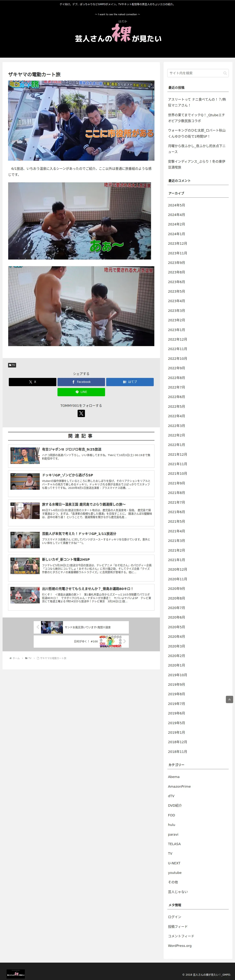Open the Abema category

(174, 777)
